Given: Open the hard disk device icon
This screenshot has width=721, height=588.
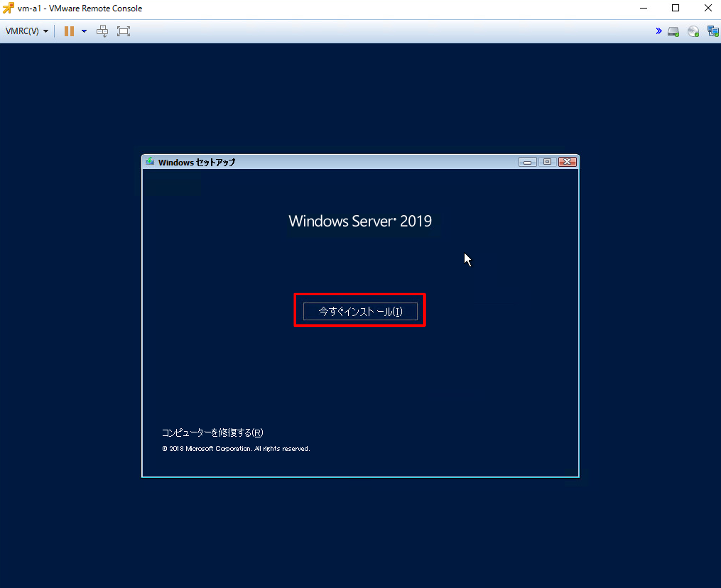Looking at the screenshot, I should tap(673, 32).
